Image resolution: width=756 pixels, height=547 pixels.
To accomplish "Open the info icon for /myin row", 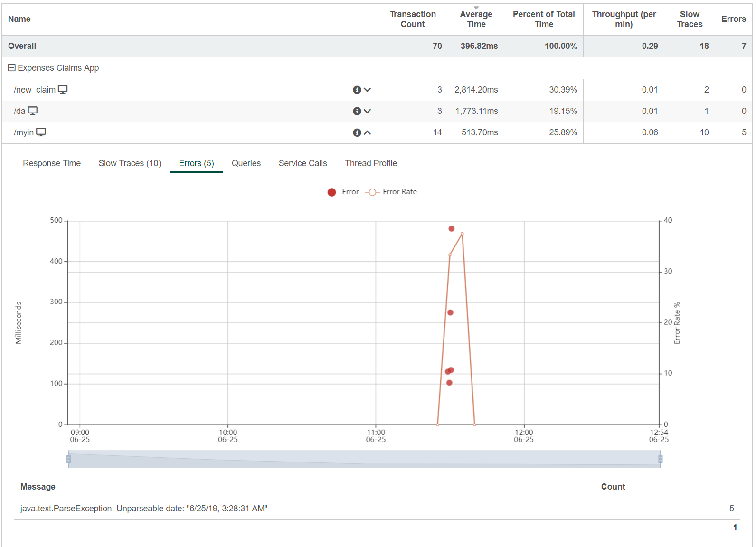I will point(357,132).
